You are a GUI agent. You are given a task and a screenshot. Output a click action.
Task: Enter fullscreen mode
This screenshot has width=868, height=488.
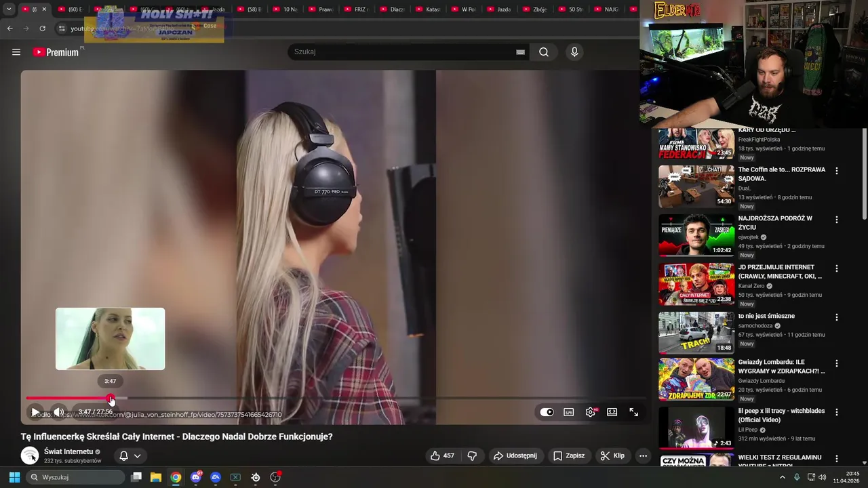point(634,412)
